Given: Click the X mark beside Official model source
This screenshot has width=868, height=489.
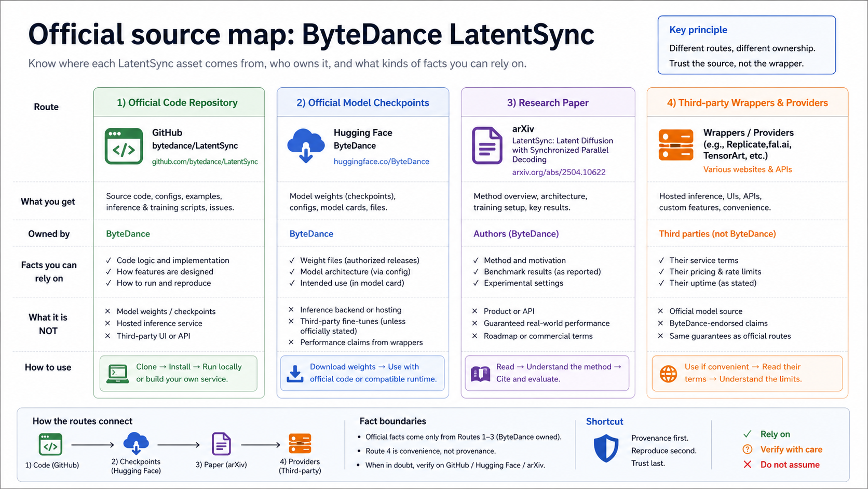Looking at the screenshot, I should tap(660, 311).
